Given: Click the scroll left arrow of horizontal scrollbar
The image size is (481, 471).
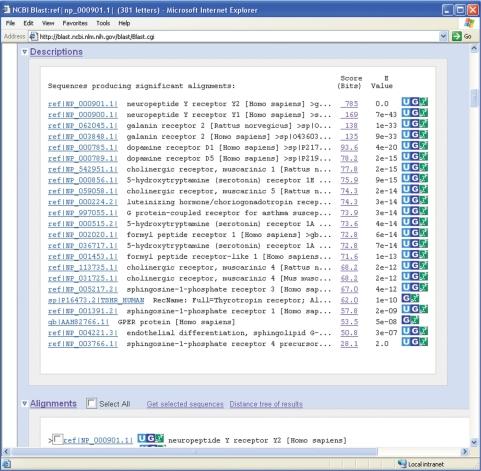Looking at the screenshot, I should pyautogui.click(x=6, y=452).
